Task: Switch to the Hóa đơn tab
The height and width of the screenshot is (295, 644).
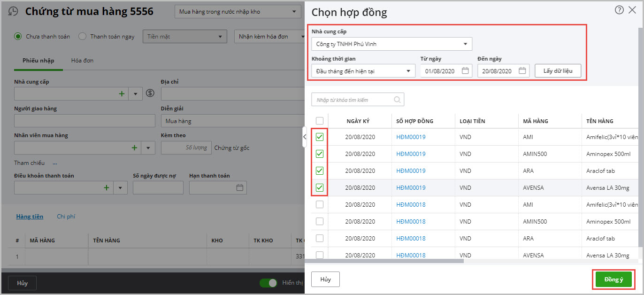Action: (83, 61)
